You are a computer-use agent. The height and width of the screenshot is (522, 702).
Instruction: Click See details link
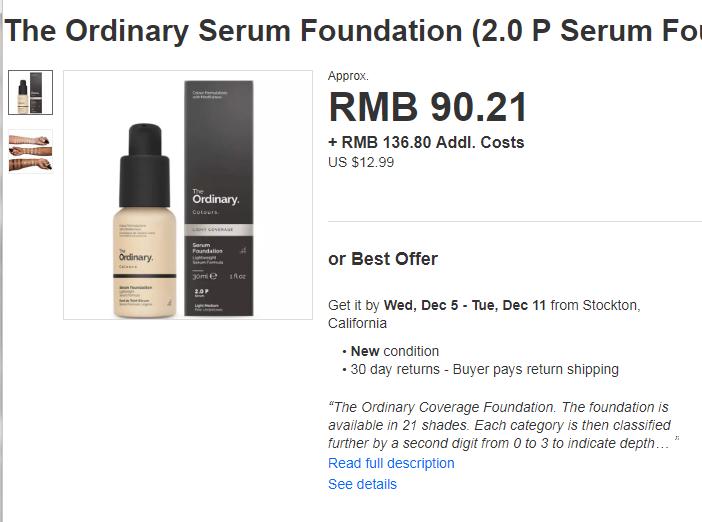[362, 484]
